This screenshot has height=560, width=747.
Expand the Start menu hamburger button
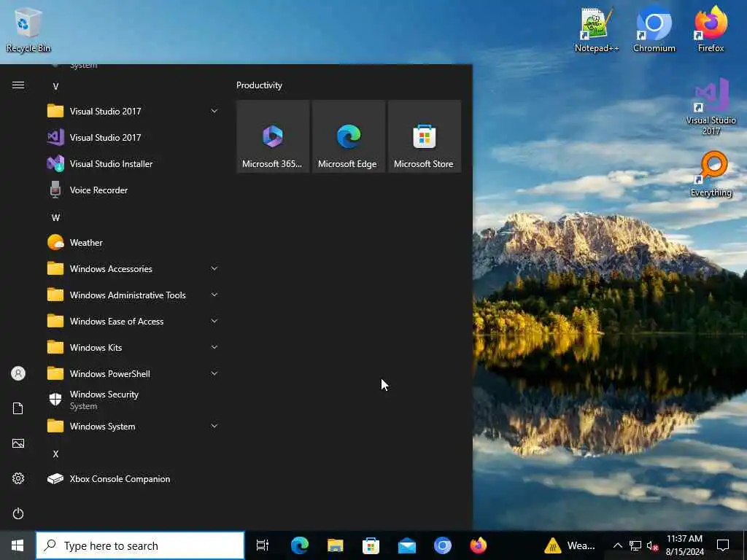click(x=18, y=85)
